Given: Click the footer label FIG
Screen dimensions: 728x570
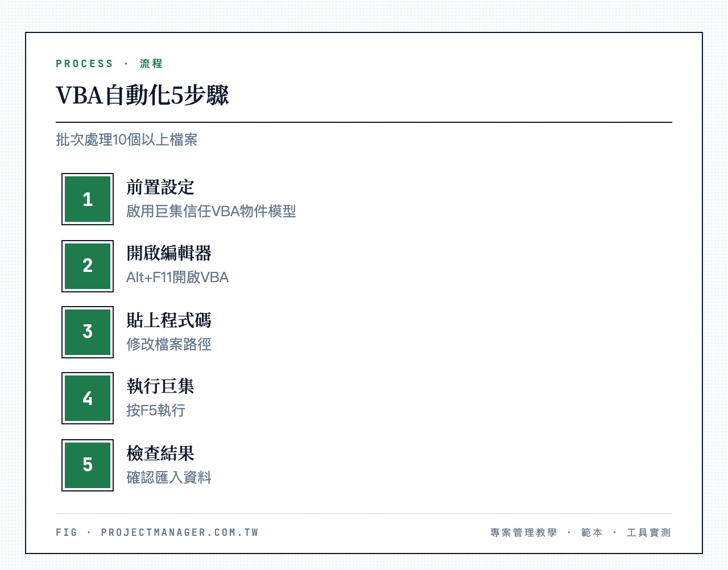Looking at the screenshot, I should click(67, 532).
